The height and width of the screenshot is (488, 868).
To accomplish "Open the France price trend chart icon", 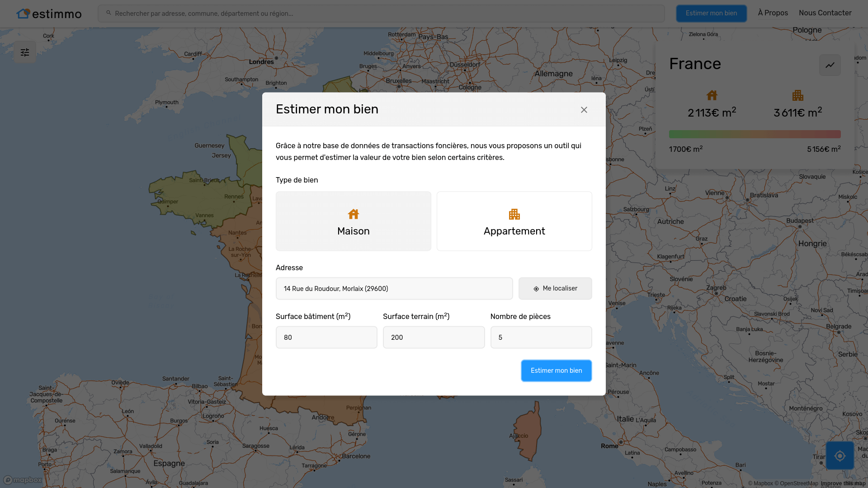I will click(830, 65).
